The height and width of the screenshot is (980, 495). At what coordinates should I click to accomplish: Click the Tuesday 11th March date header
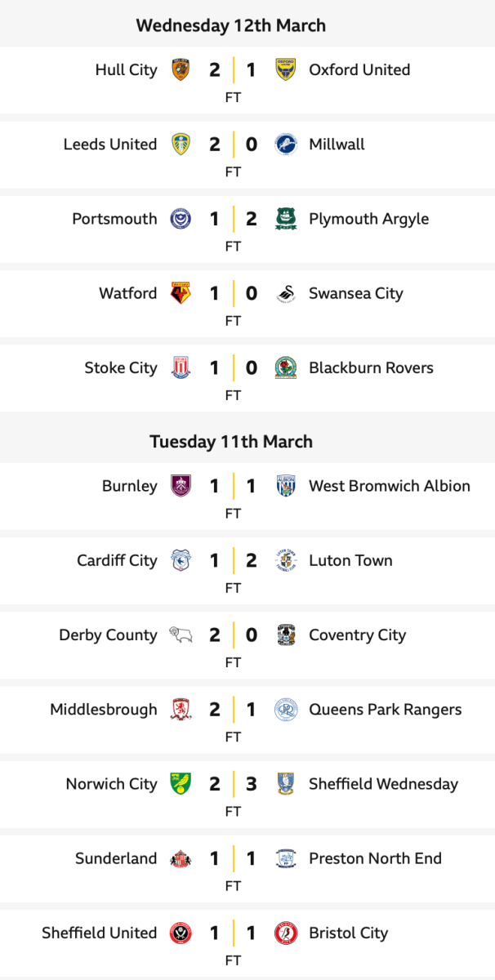[231, 442]
